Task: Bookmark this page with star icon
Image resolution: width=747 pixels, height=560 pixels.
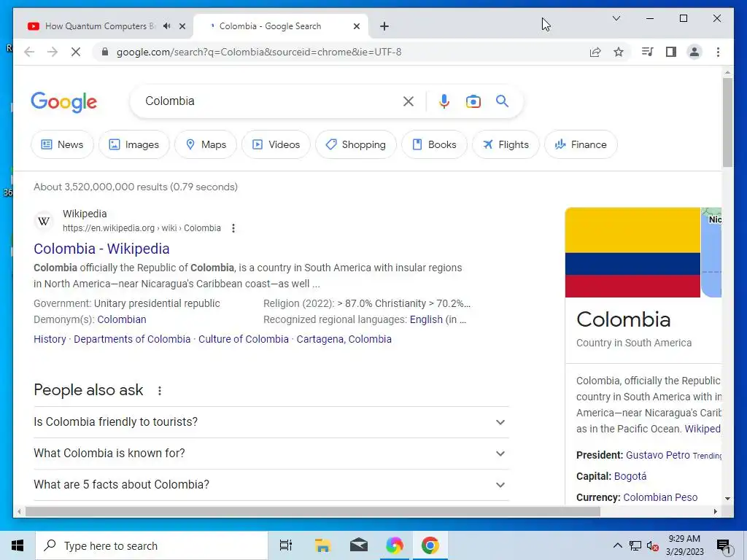Action: (619, 52)
